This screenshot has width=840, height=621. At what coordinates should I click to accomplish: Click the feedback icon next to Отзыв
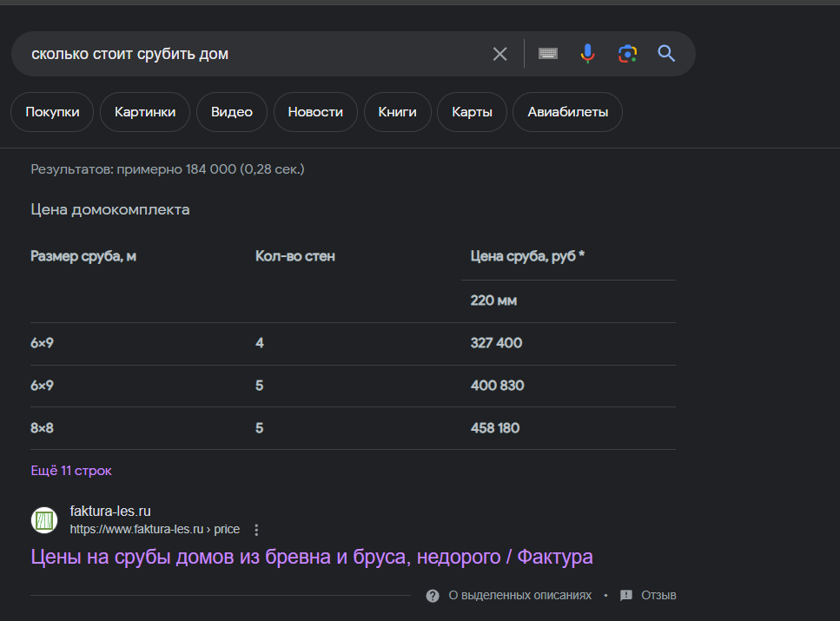pos(626,596)
